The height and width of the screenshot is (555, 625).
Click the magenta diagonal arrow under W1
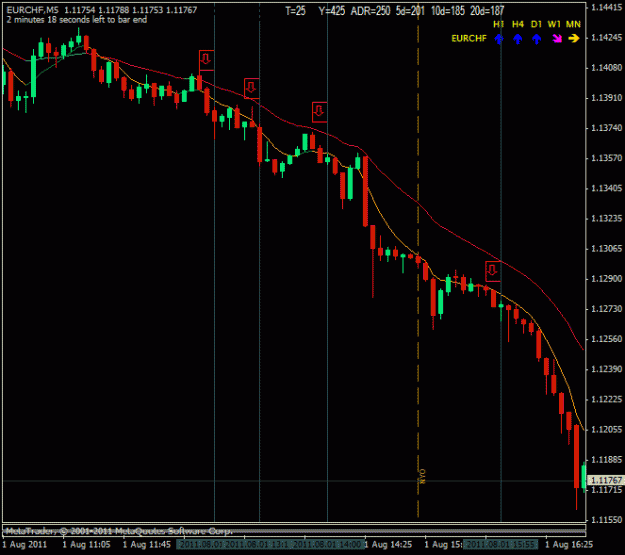557,39
